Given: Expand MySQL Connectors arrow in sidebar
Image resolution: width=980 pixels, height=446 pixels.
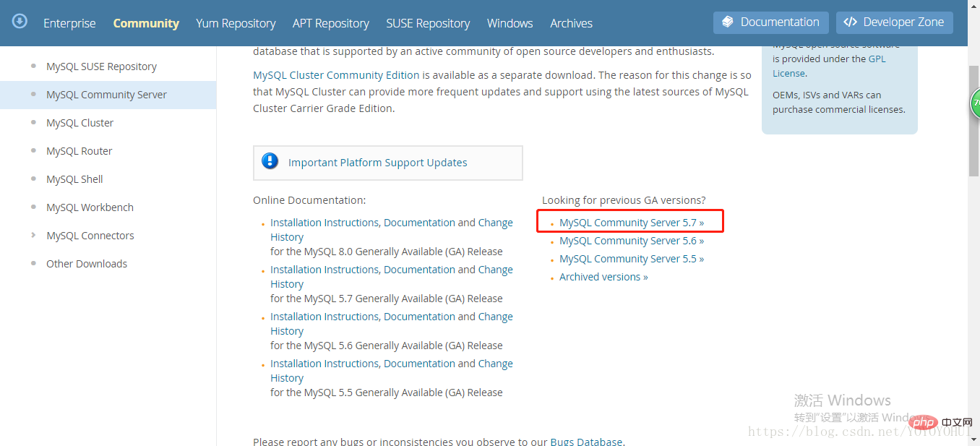Looking at the screenshot, I should 33,236.
